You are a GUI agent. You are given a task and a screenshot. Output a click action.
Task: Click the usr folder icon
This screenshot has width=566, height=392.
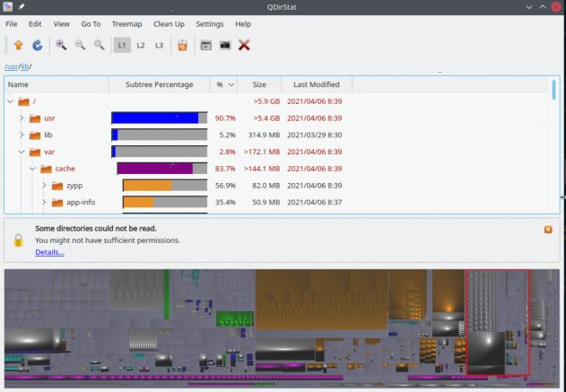pos(35,118)
